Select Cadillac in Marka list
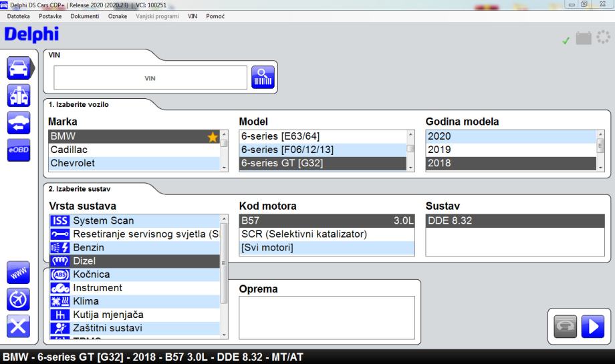The width and height of the screenshot is (615, 364). coord(134,150)
